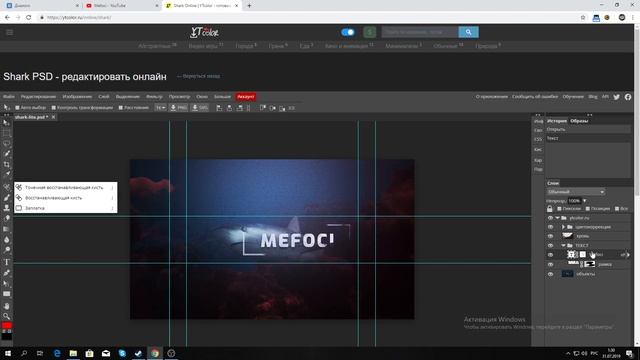Toggle the Позиция lock checkbox
The image size is (640, 360).
point(587,209)
